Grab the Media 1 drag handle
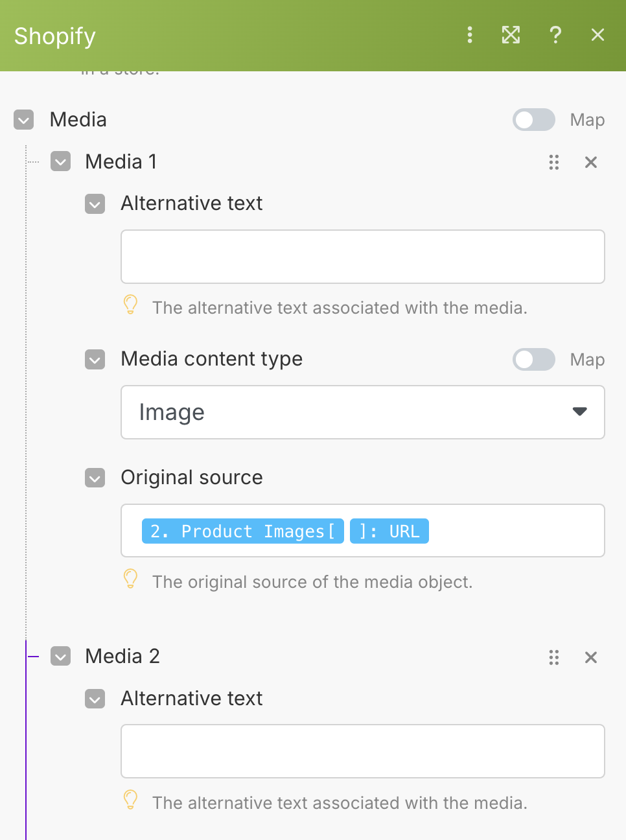626x840 pixels. click(554, 162)
